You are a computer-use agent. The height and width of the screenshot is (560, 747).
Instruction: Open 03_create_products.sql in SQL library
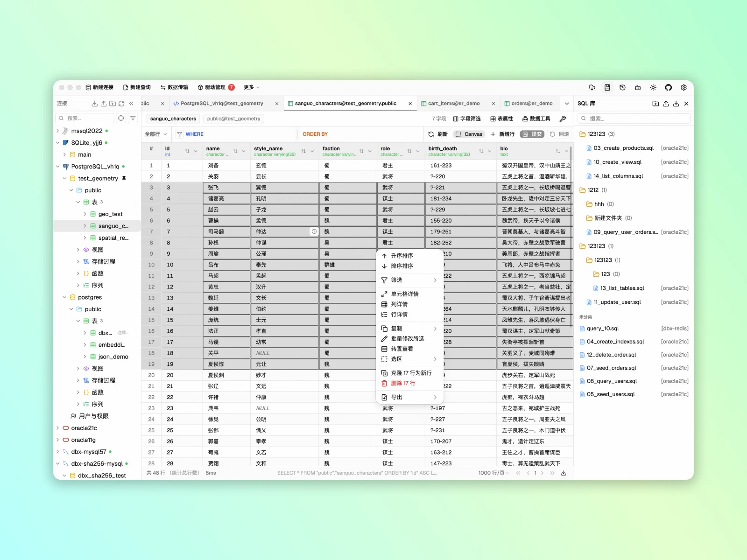tap(623, 148)
